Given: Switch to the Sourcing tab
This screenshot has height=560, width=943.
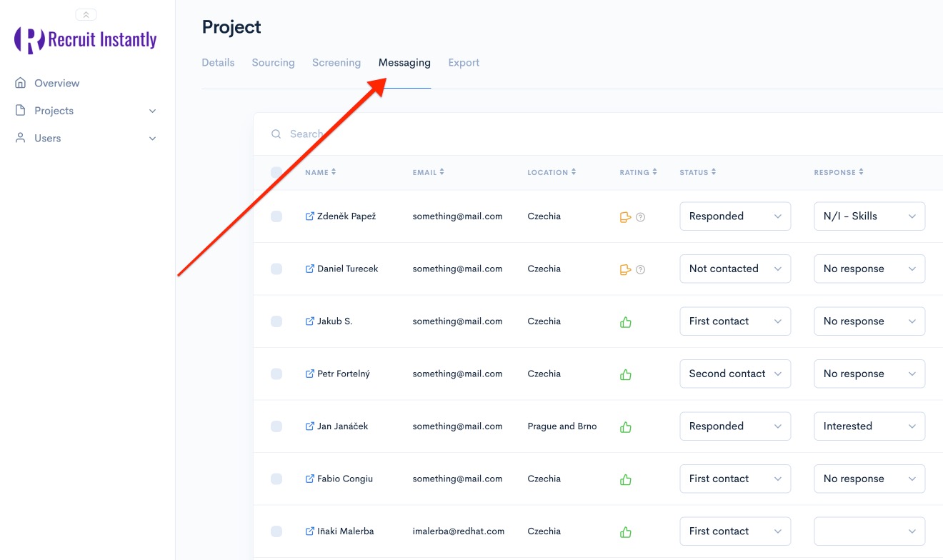Looking at the screenshot, I should click(x=273, y=63).
